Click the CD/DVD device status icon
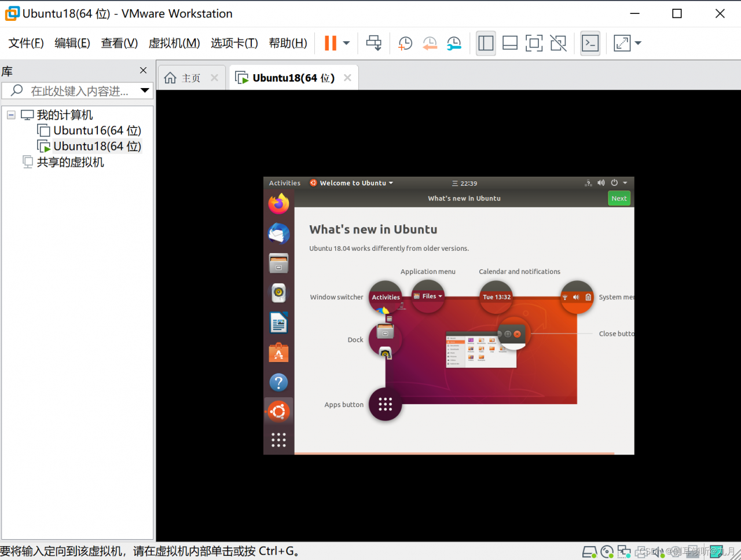 coord(607,551)
